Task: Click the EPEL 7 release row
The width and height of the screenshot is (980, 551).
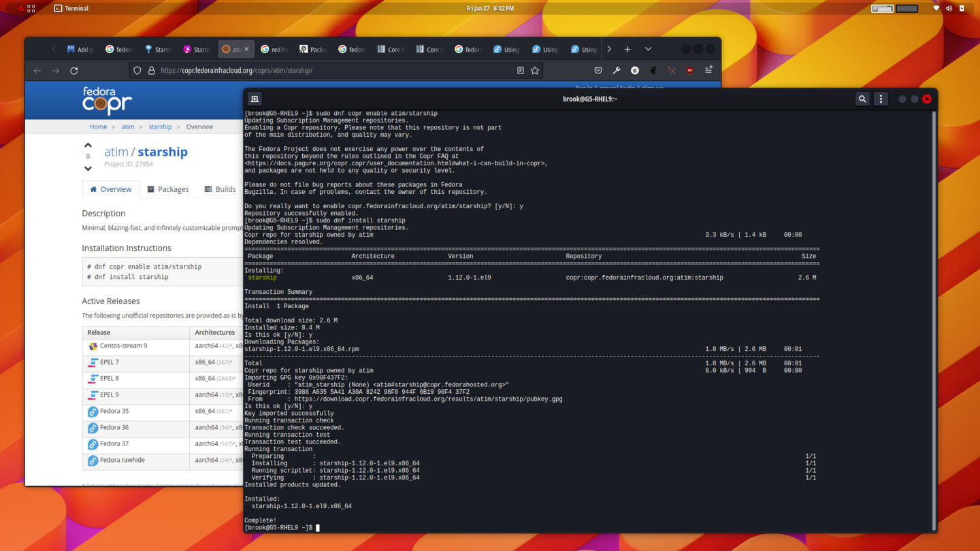Action: click(x=163, y=363)
